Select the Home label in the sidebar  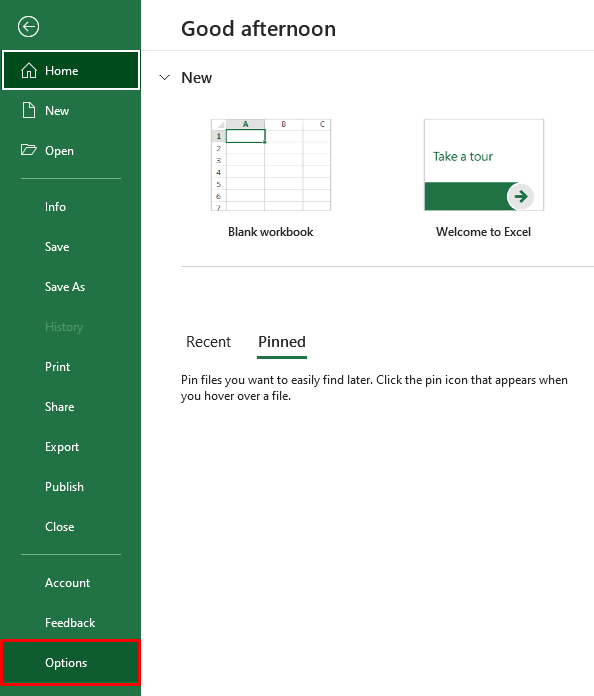(62, 71)
